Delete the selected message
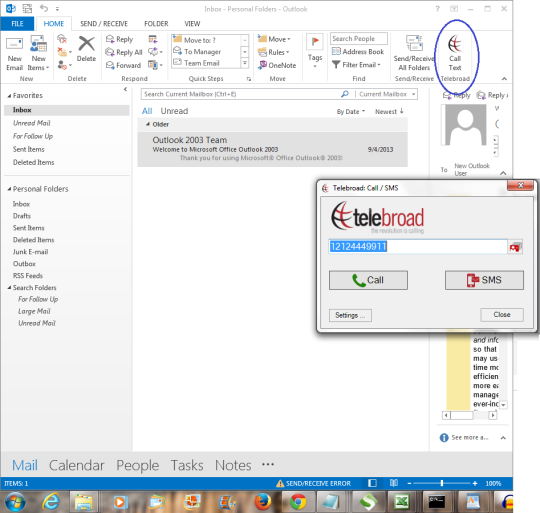This screenshot has height=513, width=540. [x=86, y=49]
